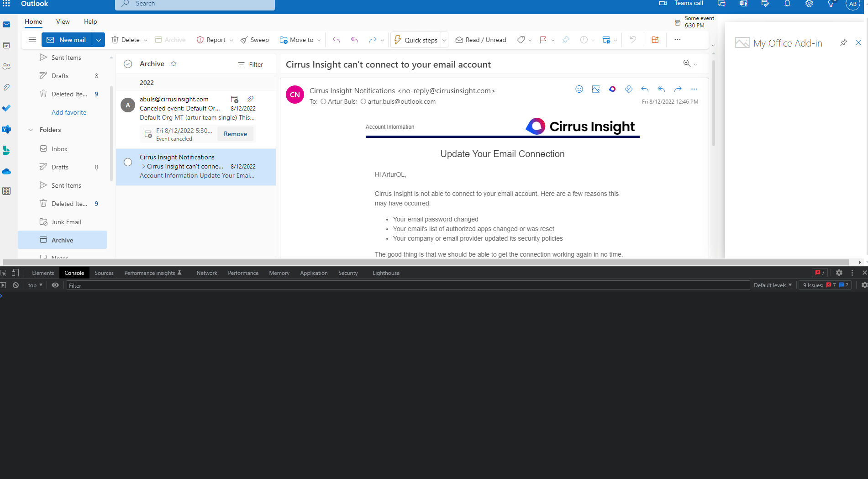Click Add favorite link

coord(69,112)
